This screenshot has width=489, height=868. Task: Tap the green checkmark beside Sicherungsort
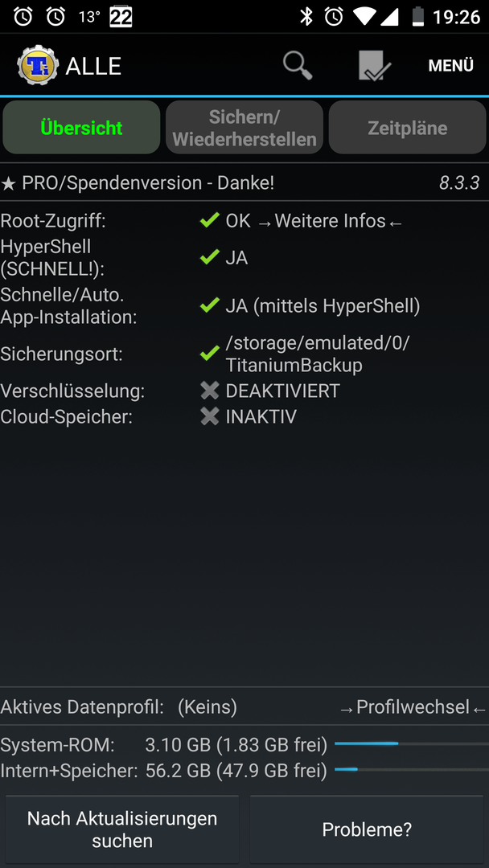[x=209, y=354]
